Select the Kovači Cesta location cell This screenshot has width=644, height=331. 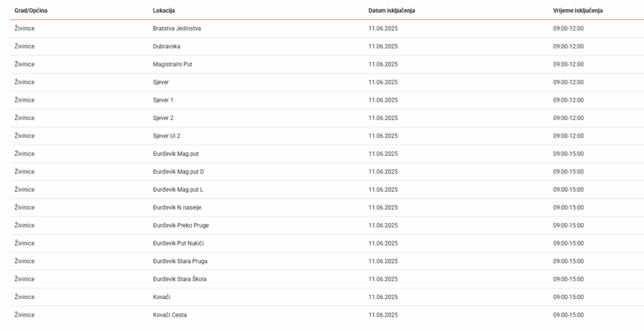pos(169,315)
